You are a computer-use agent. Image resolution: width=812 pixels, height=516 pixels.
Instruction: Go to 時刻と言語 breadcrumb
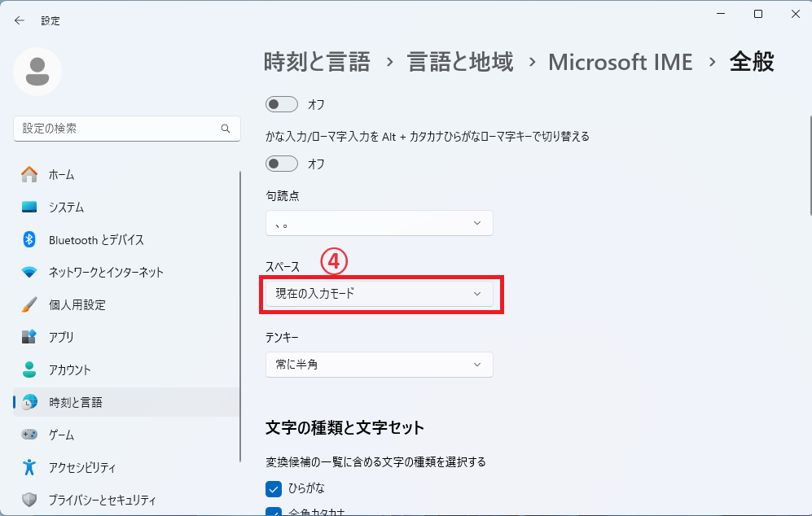(x=317, y=62)
